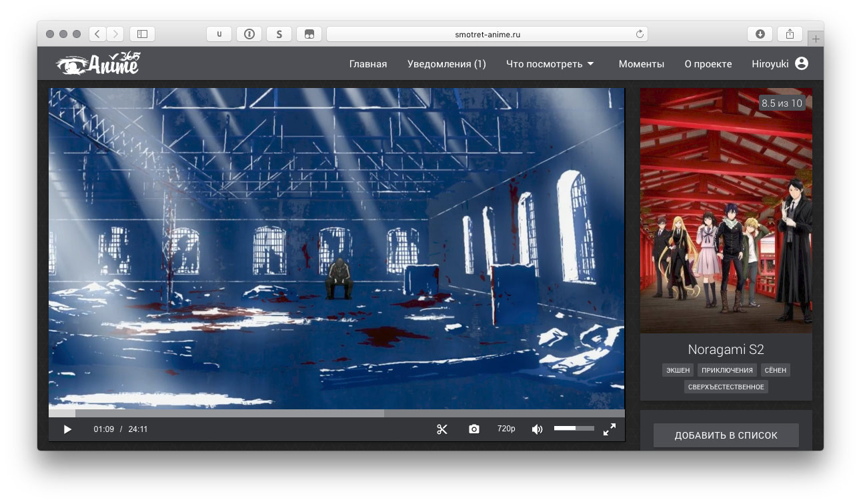861x504 pixels.
Task: Enter fullscreen mode
Action: click(609, 429)
